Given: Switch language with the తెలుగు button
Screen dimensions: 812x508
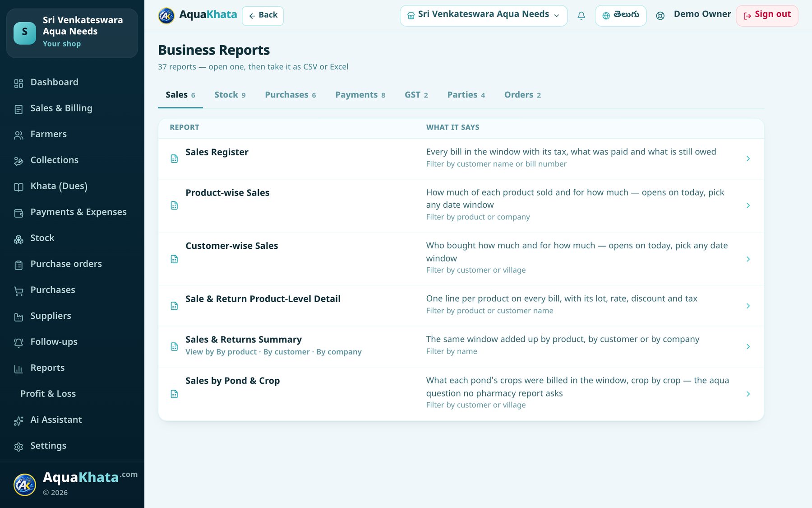Looking at the screenshot, I should (x=620, y=16).
